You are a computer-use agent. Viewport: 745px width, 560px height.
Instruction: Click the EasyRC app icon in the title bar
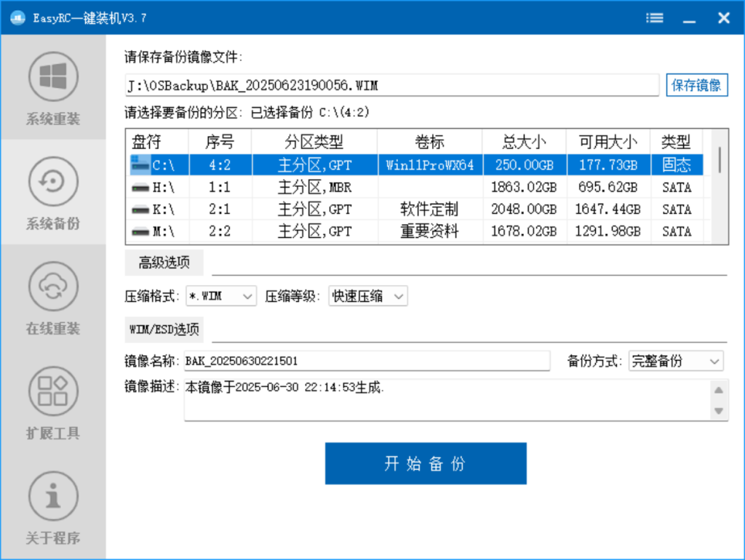[16, 17]
